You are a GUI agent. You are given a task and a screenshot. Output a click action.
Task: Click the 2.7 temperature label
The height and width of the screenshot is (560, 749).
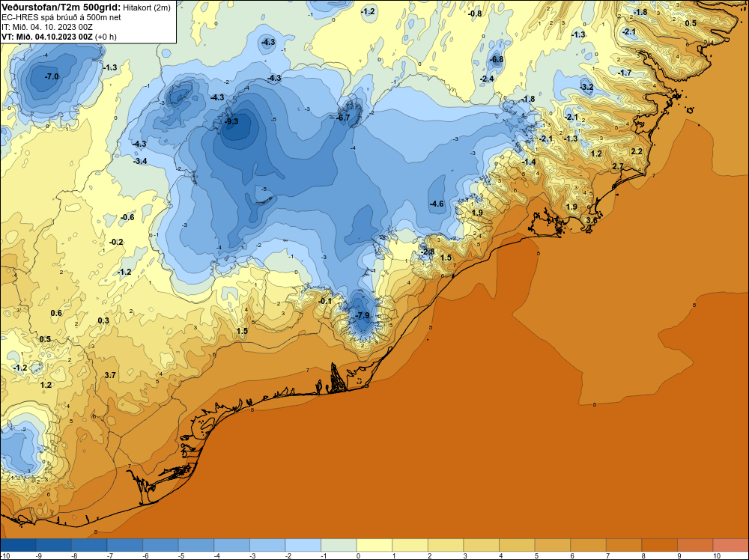[618, 166]
